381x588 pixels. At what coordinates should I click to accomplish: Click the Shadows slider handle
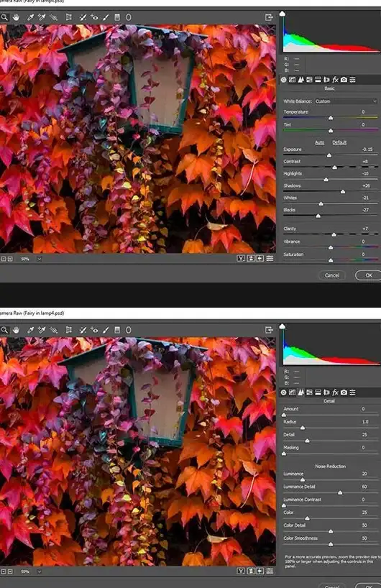(x=343, y=192)
